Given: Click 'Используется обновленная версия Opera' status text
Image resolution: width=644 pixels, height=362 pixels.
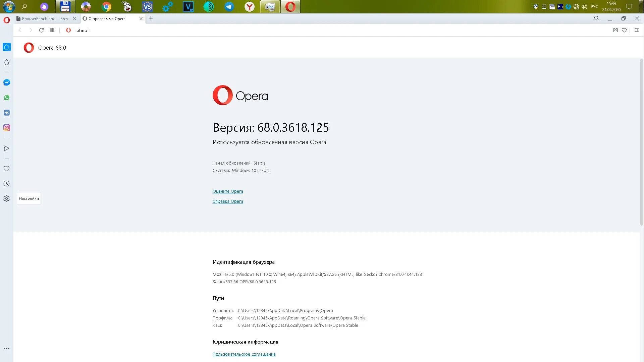Looking at the screenshot, I should tap(269, 142).
